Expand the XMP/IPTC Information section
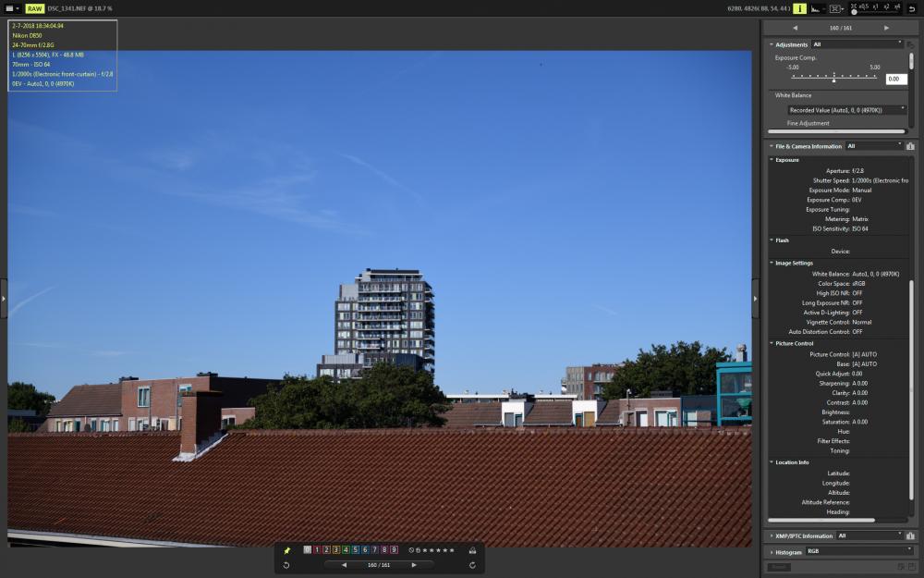 [x=772, y=536]
